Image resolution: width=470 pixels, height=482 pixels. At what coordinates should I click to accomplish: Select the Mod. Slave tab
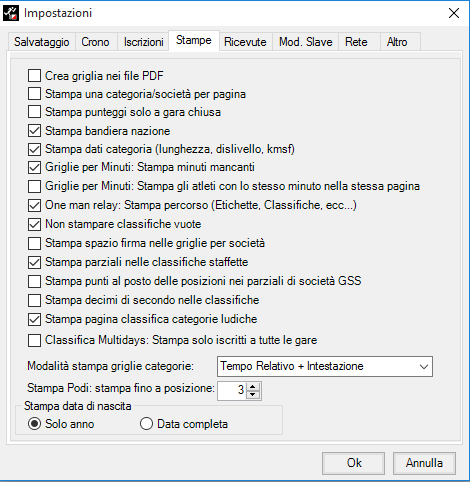(x=306, y=42)
